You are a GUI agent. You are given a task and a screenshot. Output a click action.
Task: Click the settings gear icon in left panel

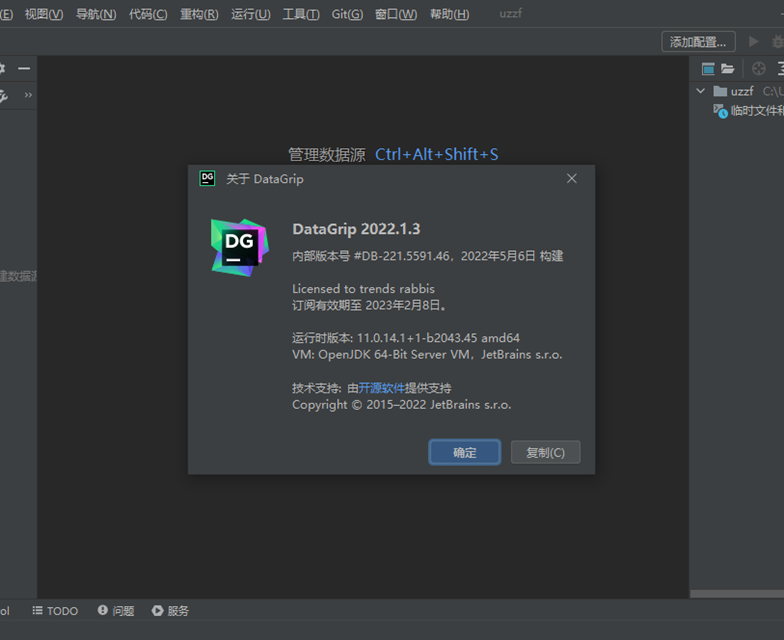pyautogui.click(x=2, y=68)
